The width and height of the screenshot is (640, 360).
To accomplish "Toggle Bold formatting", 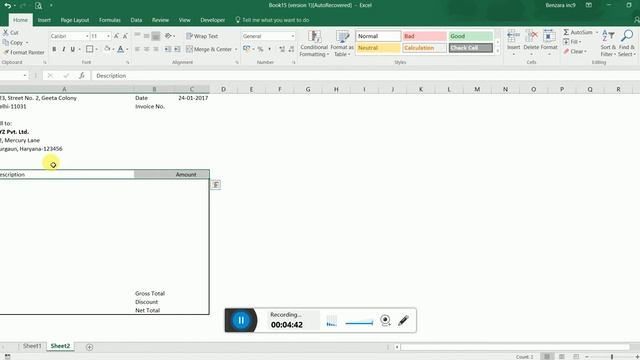I will (54, 49).
